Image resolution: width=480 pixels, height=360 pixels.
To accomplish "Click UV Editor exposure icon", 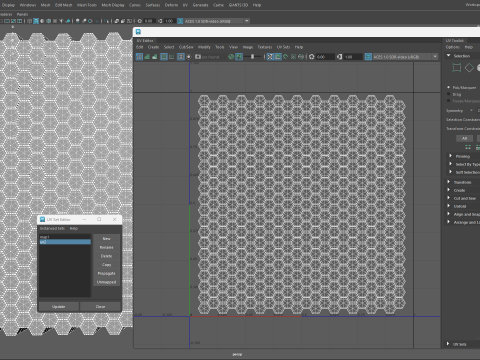I will pos(312,57).
